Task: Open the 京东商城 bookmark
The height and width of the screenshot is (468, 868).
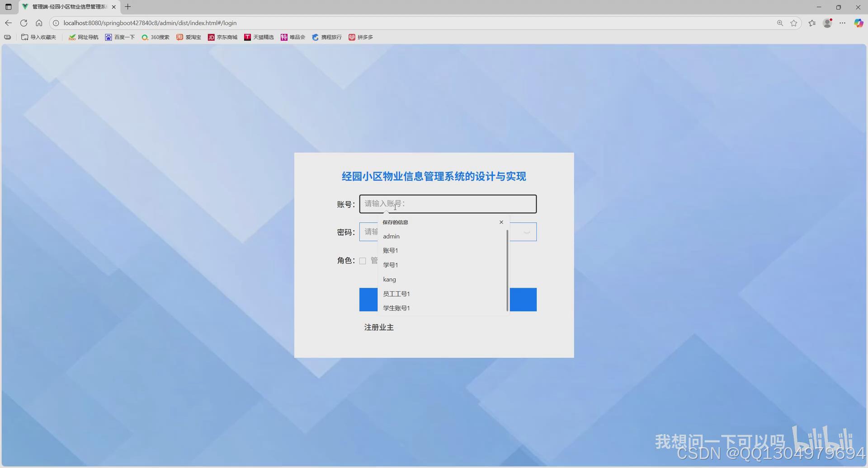Action: pos(222,37)
